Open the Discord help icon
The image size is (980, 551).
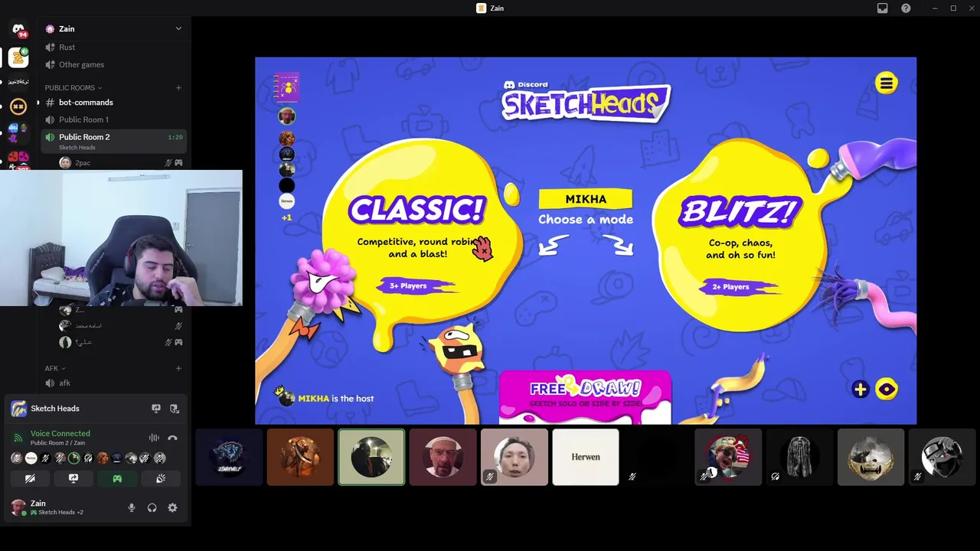[x=906, y=8]
